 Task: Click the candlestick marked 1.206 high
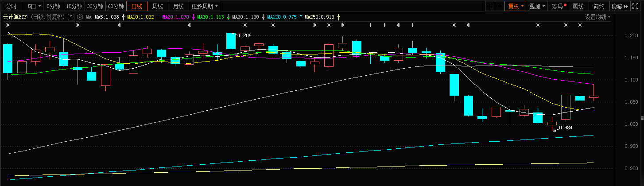click(x=230, y=41)
